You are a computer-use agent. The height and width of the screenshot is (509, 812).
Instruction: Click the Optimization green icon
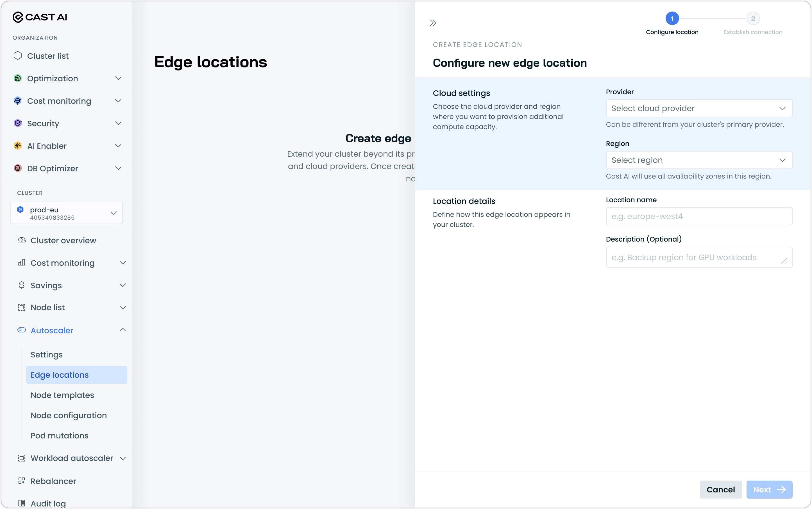(x=18, y=78)
